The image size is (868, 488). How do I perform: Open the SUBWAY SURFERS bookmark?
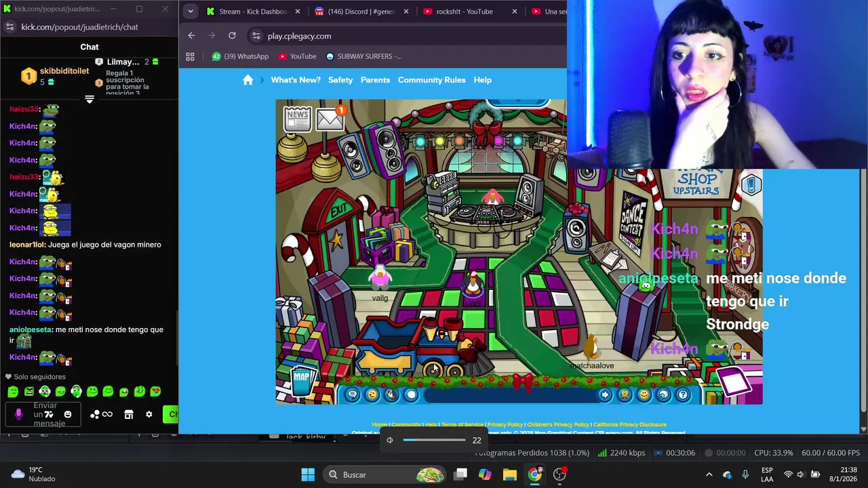click(364, 56)
